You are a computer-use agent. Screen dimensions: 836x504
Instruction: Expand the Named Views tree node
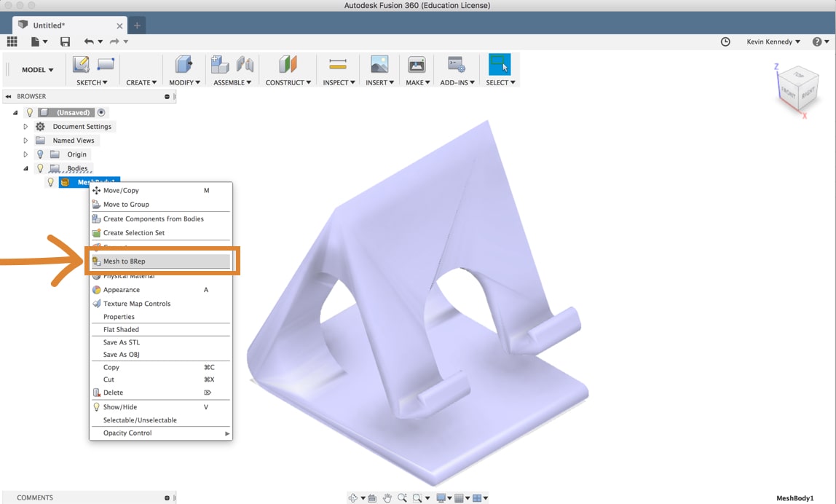click(x=25, y=141)
